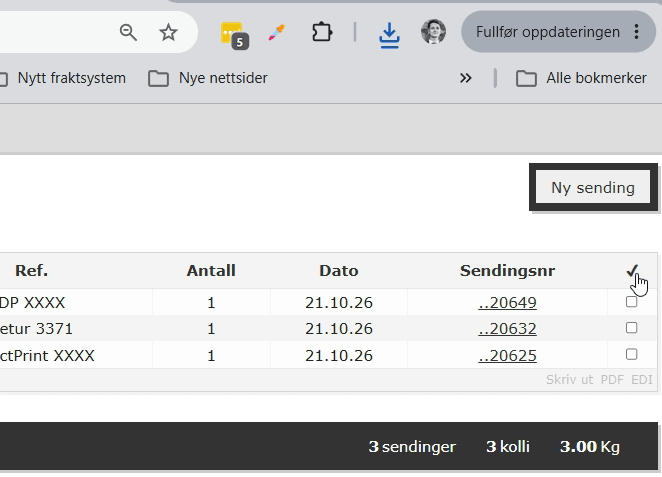662x477 pixels.
Task: Sort by the Dato column header
Action: tap(339, 271)
